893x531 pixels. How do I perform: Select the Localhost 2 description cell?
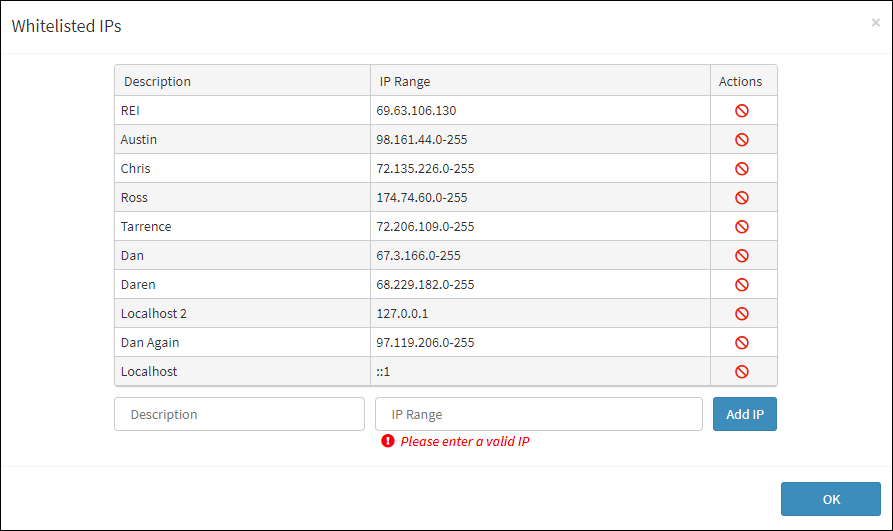(x=243, y=314)
